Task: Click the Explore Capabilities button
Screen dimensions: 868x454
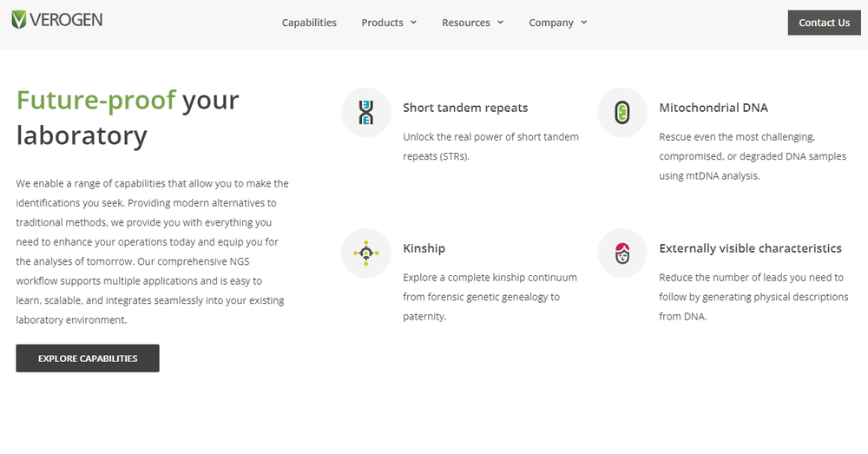Action: 88,359
